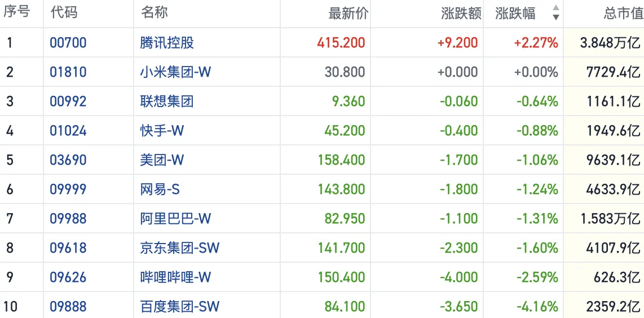The width and height of the screenshot is (644, 318).
Task: Sort by 最新价 column header
Action: [x=347, y=14]
